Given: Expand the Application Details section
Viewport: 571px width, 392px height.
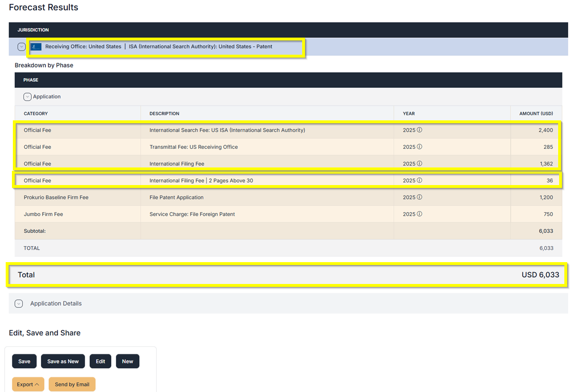Looking at the screenshot, I should coord(19,304).
